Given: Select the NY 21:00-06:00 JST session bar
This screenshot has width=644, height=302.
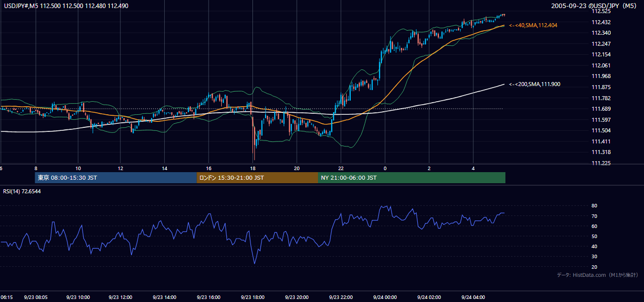Looking at the screenshot, I should [412, 178].
